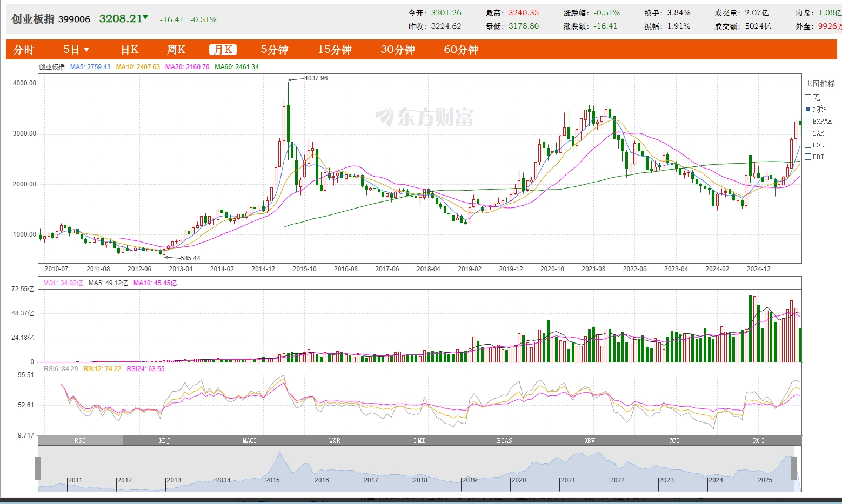This screenshot has width=842, height=504.
Task: Switch to 60分钟 chart tab
Action: tap(461, 50)
